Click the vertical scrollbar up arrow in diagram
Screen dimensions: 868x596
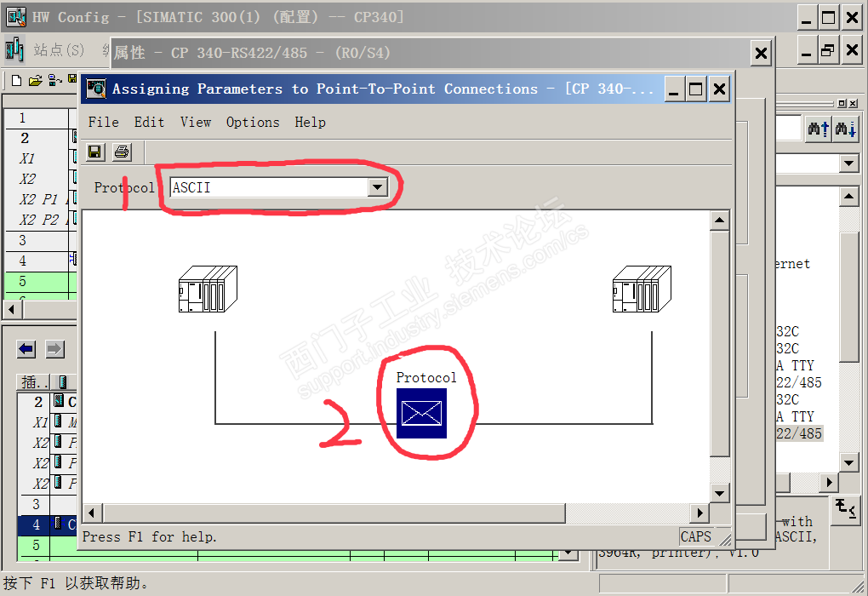tap(719, 221)
